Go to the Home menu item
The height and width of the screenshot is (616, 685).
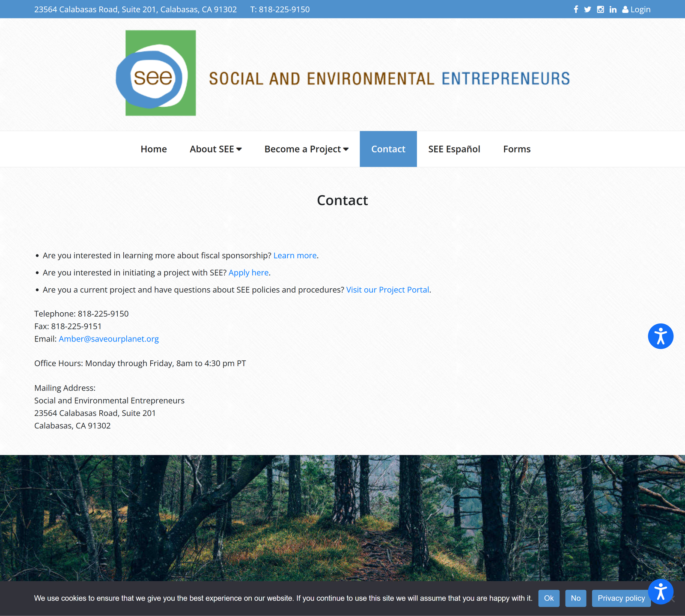click(x=154, y=149)
